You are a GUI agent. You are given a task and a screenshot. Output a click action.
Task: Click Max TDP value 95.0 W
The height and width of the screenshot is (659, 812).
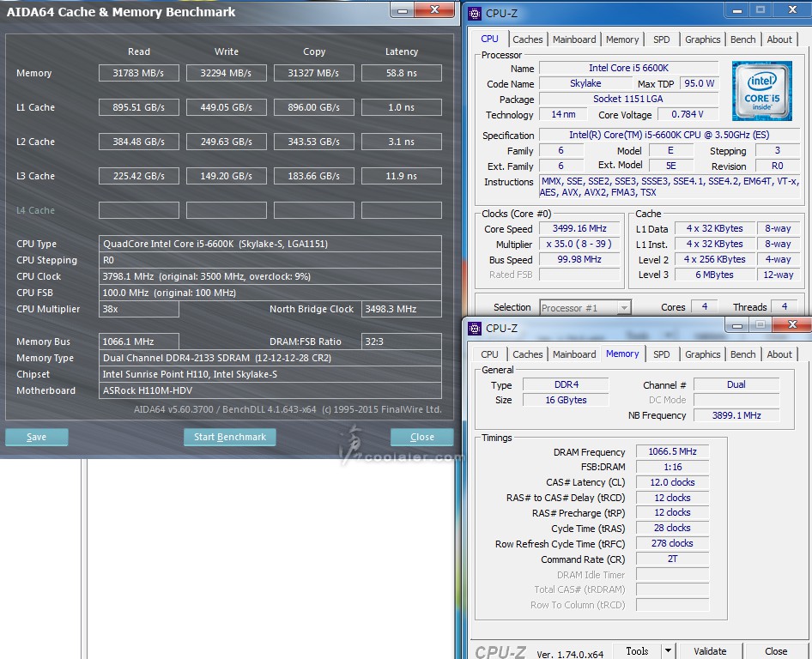699,83
